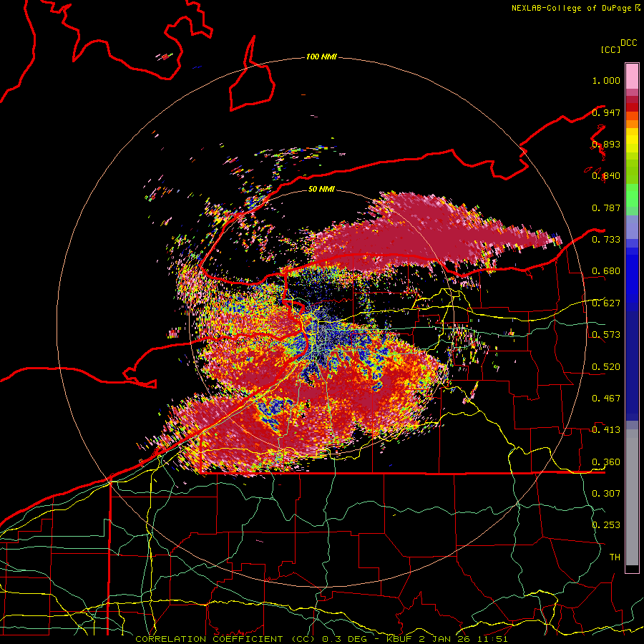644x644 pixels.
Task: Click the 0.253 scale value
Action: click(606, 525)
